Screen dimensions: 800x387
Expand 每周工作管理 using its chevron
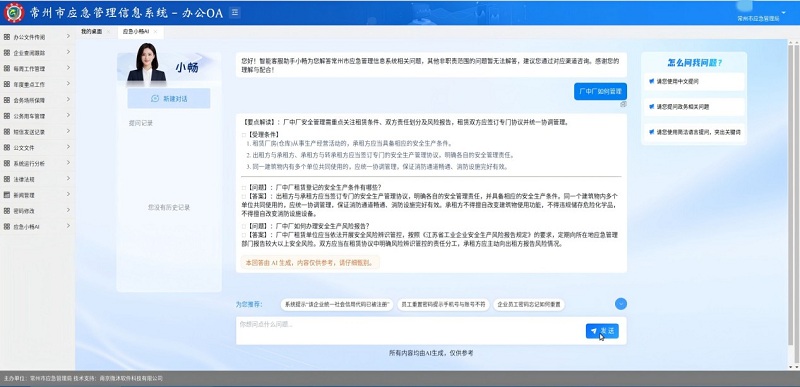(x=68, y=68)
